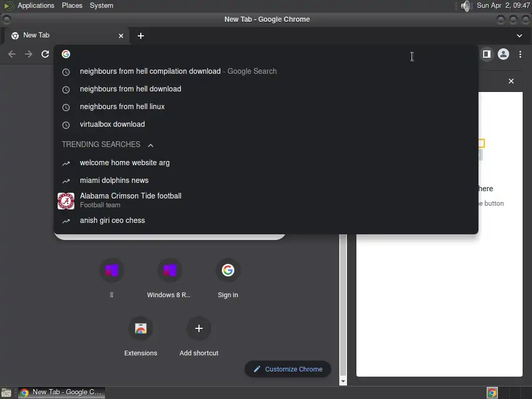The width and height of the screenshot is (532, 399).
Task: Click the browser back arrow
Action: point(12,54)
